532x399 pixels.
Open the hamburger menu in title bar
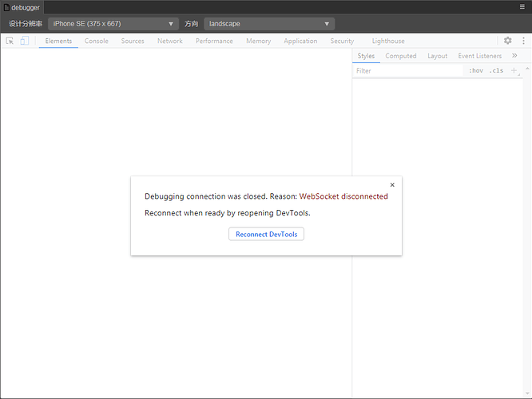522,6
